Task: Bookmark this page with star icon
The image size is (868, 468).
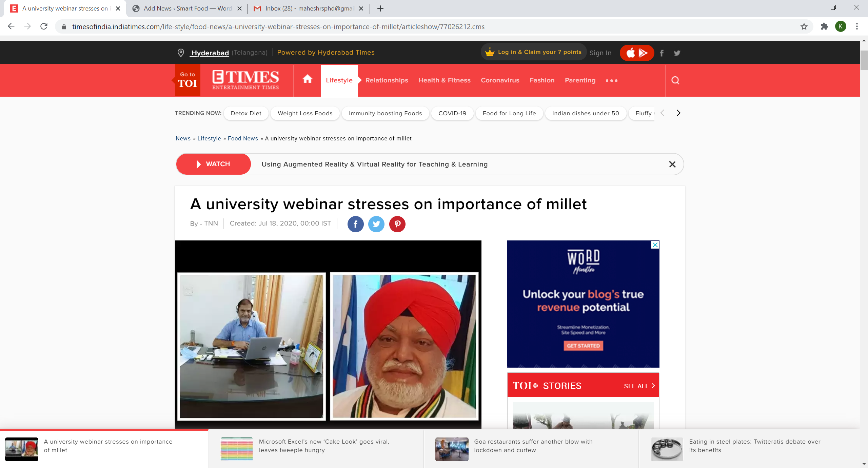Action: tap(804, 26)
